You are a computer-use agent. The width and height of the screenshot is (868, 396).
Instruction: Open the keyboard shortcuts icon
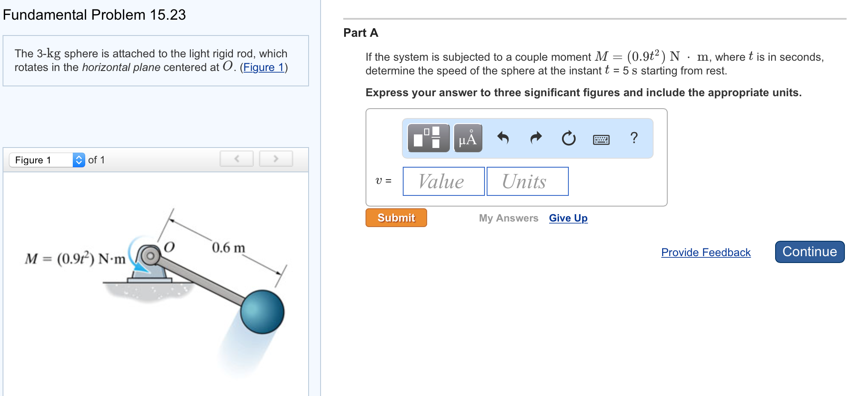601,139
